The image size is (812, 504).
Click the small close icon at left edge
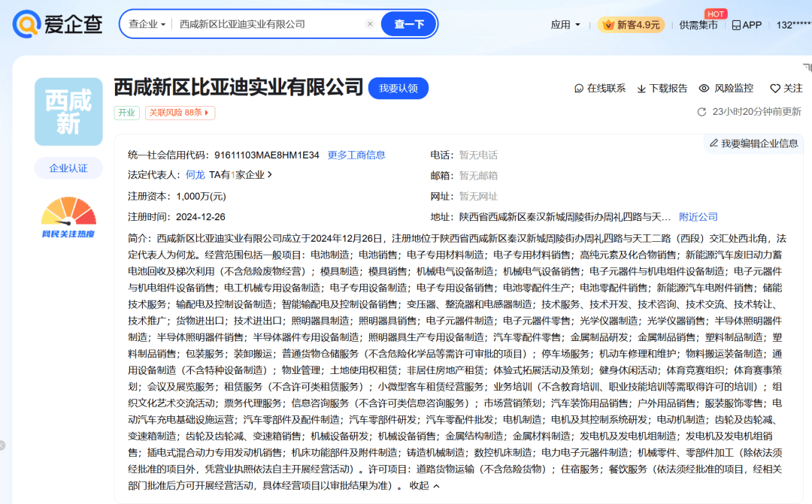tap(2, 445)
